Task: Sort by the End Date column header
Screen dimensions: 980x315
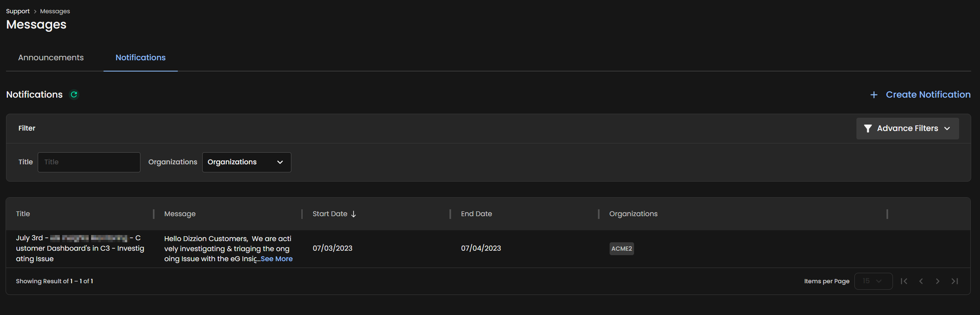Action: click(x=476, y=214)
